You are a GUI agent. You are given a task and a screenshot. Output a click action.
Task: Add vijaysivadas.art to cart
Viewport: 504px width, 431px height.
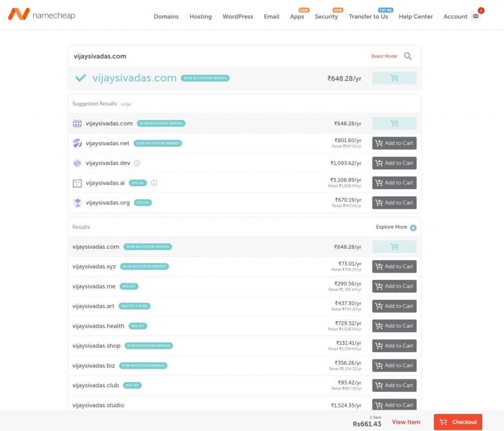pos(394,307)
